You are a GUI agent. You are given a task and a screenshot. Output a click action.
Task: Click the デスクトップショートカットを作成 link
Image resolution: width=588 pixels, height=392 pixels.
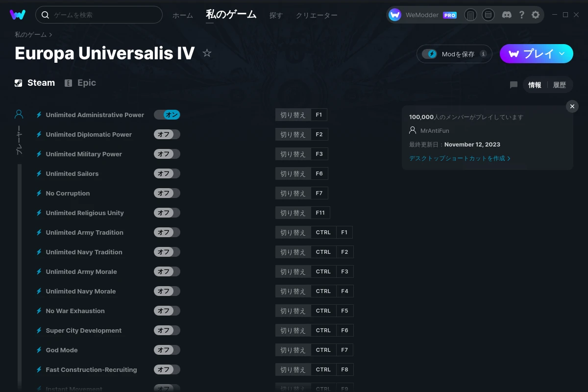[460, 158]
